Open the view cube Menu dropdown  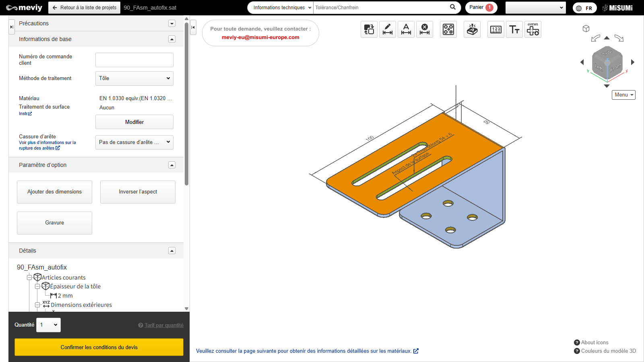623,95
